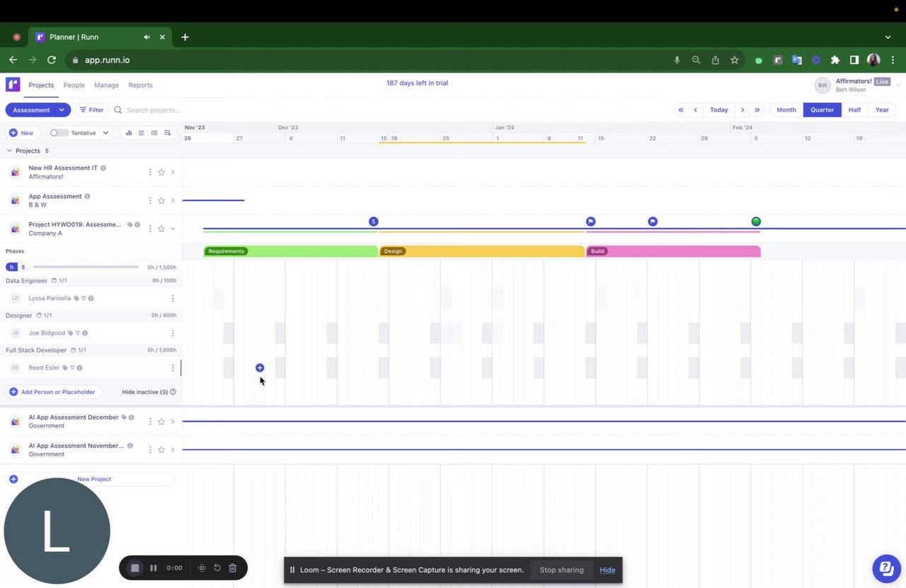Click the New button
The width and height of the screenshot is (906, 588).
click(21, 133)
